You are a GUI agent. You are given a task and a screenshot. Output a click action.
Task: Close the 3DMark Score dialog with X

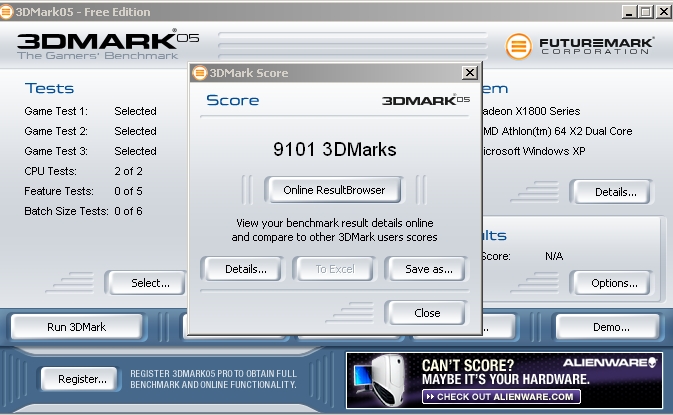(x=470, y=73)
